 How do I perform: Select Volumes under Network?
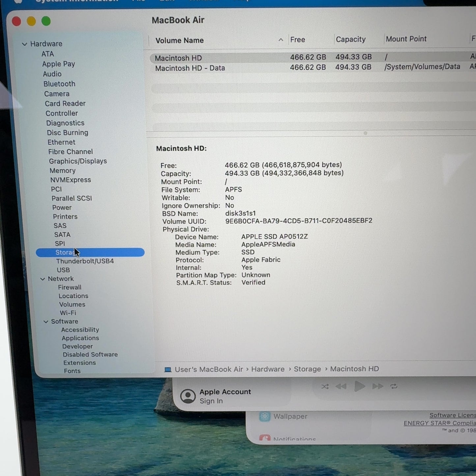(x=72, y=305)
